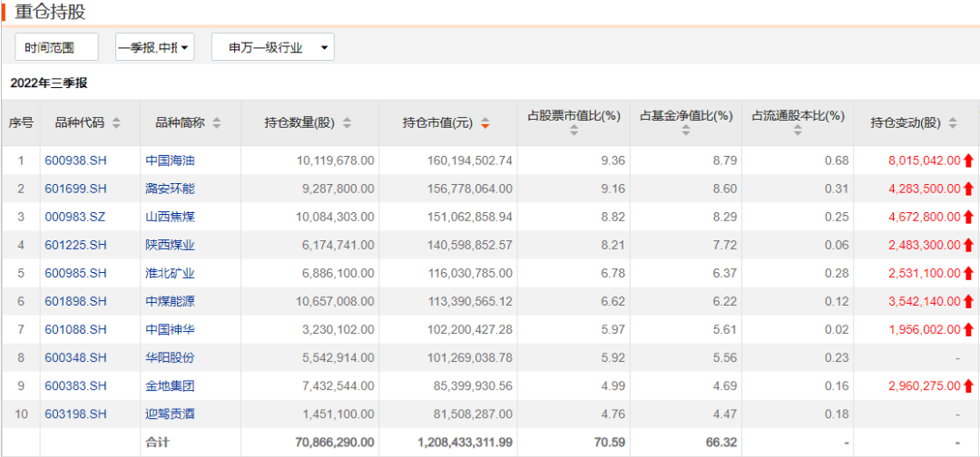
Task: Open the 潞安环能 stock name link
Action: click(x=170, y=189)
